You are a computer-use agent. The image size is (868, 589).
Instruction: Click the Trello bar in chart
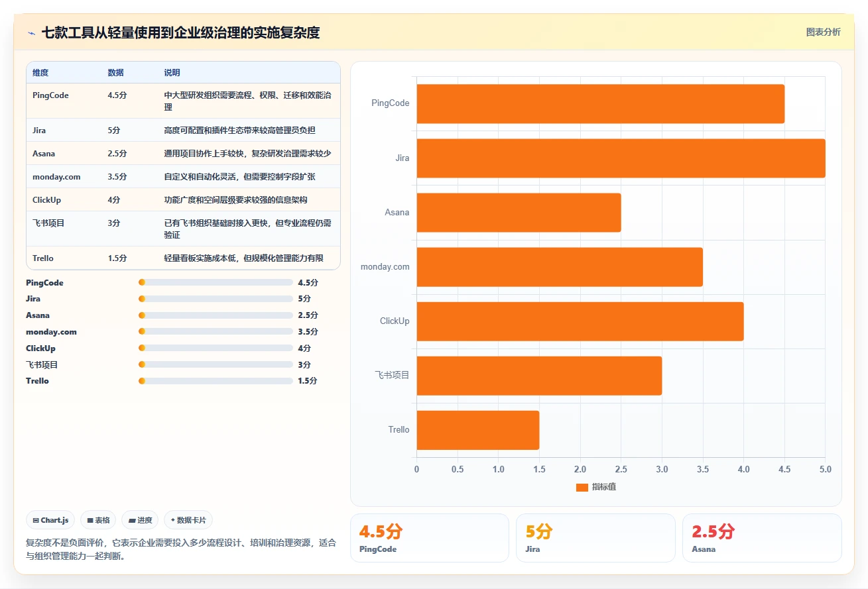coord(477,429)
